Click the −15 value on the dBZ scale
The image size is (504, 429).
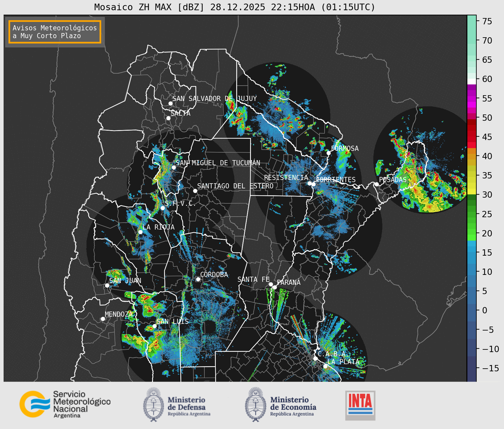click(x=491, y=368)
